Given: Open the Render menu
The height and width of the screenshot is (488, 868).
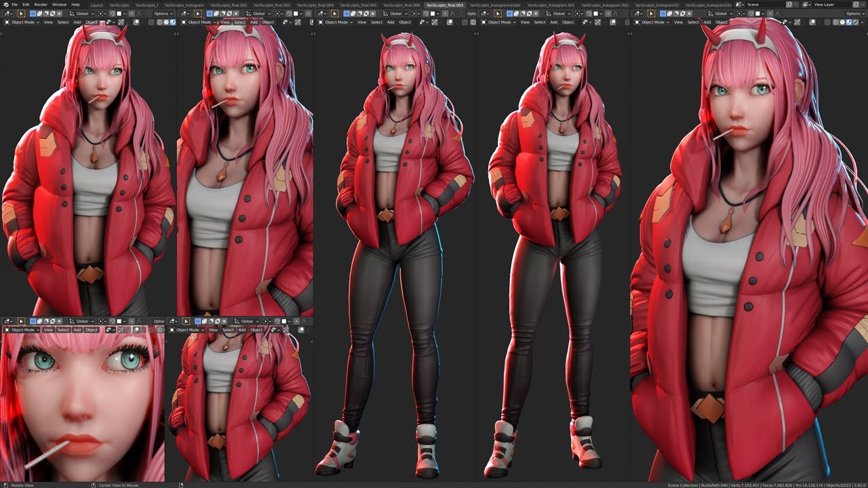Looking at the screenshot, I should coord(41,5).
